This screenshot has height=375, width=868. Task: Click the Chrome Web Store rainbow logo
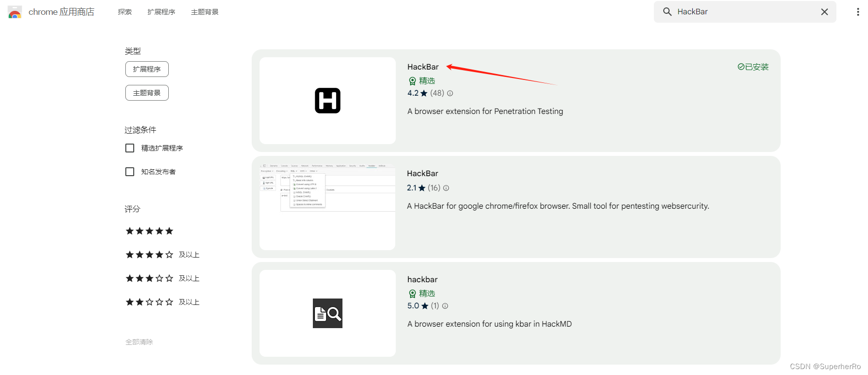(15, 12)
